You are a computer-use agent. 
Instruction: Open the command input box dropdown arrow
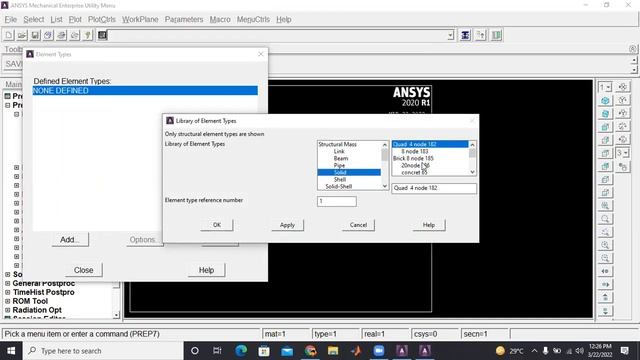pos(450,36)
